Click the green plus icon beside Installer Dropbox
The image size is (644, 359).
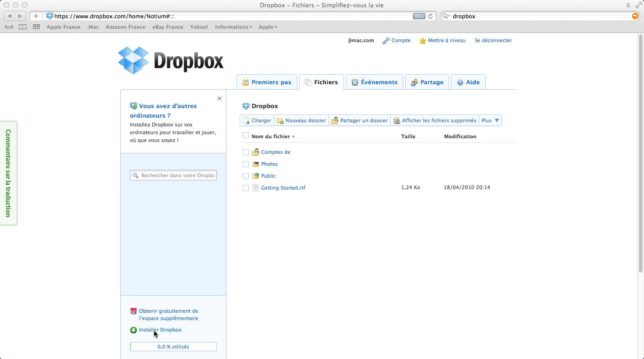[133, 330]
